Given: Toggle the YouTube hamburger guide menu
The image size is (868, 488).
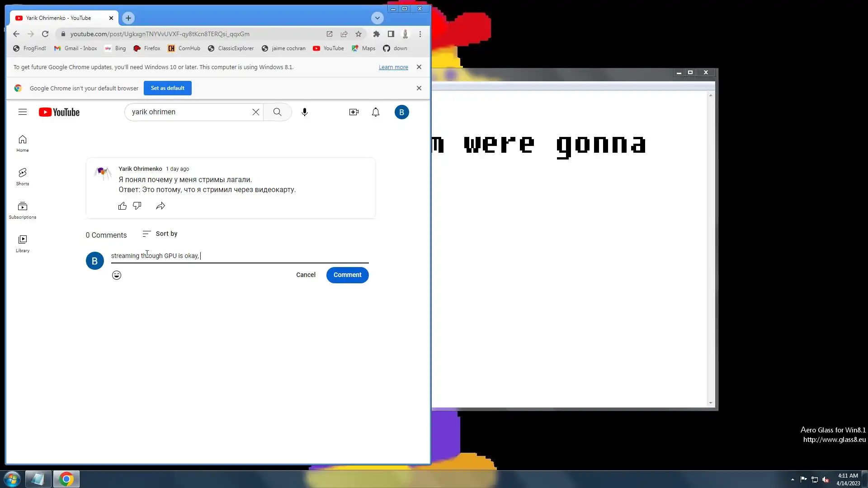Looking at the screenshot, I should (x=23, y=112).
